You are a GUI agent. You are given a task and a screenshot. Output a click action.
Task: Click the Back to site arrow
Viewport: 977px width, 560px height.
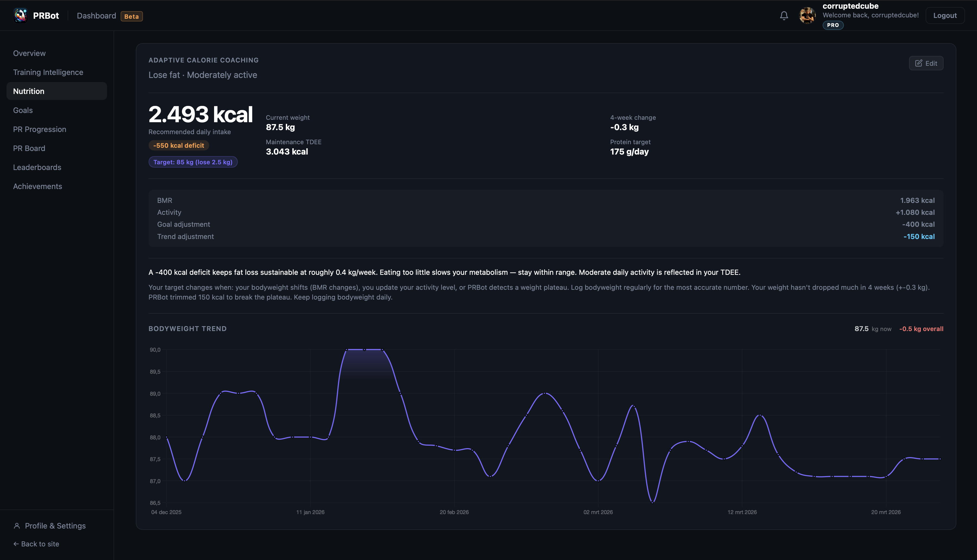tap(16, 544)
